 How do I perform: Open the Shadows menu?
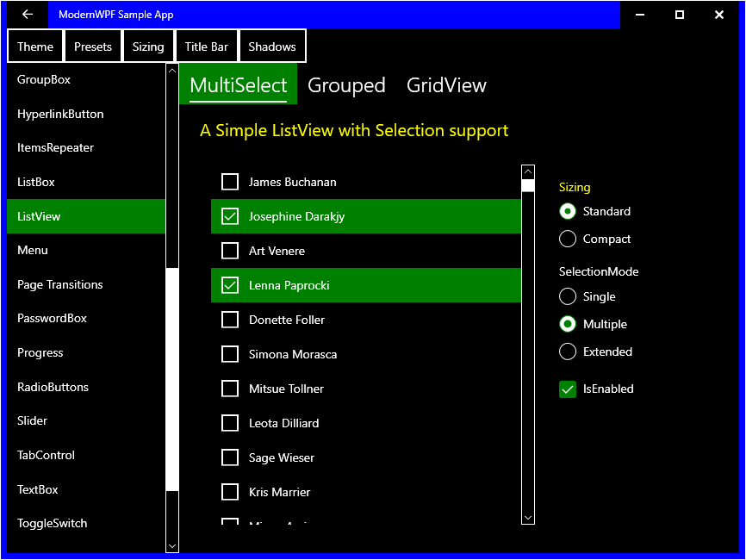click(272, 47)
